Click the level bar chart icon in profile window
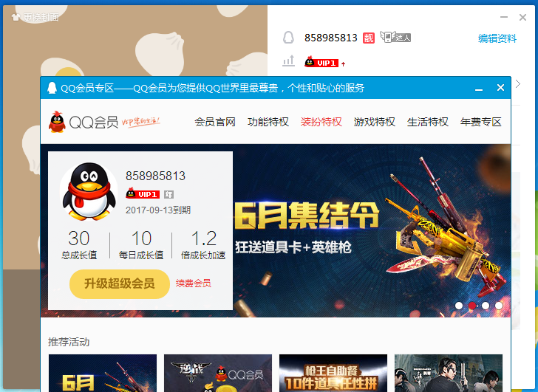538x392 pixels. tap(288, 61)
